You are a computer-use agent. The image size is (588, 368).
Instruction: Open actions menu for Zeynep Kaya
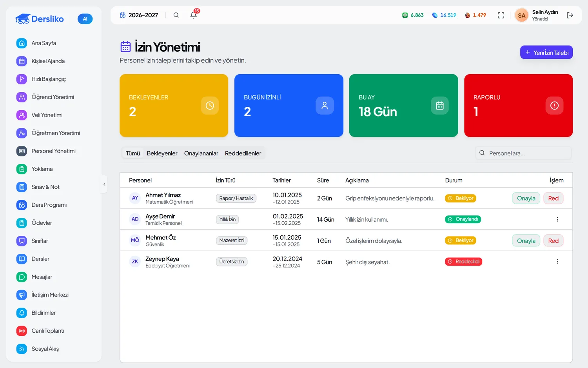(x=557, y=262)
